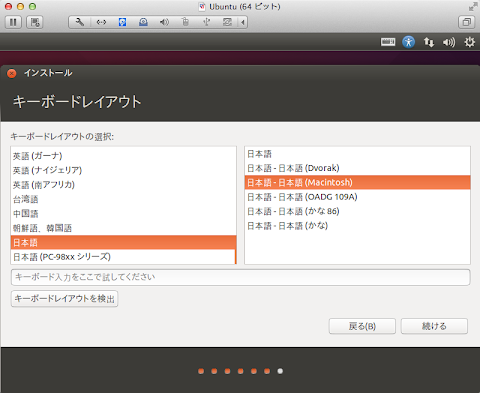Choose 日本語 - 日本語 (かな) variant
The width and height of the screenshot is (480, 393).
(357, 226)
